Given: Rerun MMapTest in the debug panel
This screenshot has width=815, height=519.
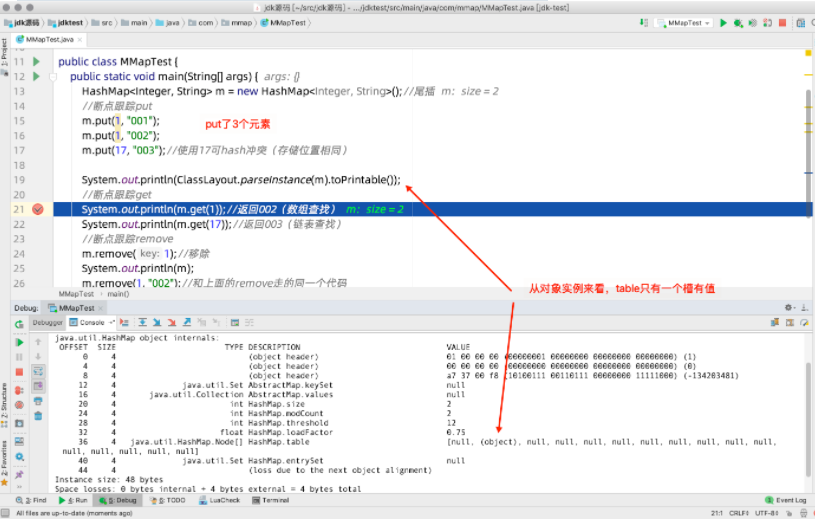Looking at the screenshot, I should pos(19,324).
